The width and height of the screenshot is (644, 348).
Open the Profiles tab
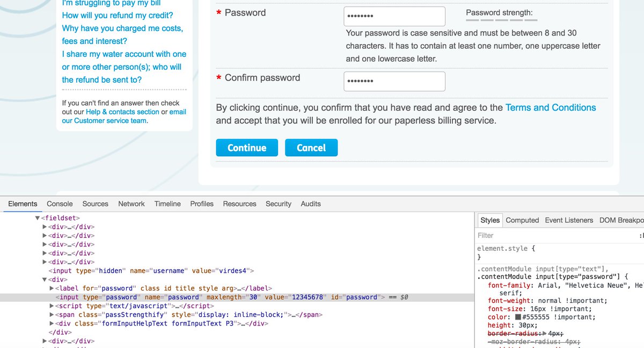[202, 204]
